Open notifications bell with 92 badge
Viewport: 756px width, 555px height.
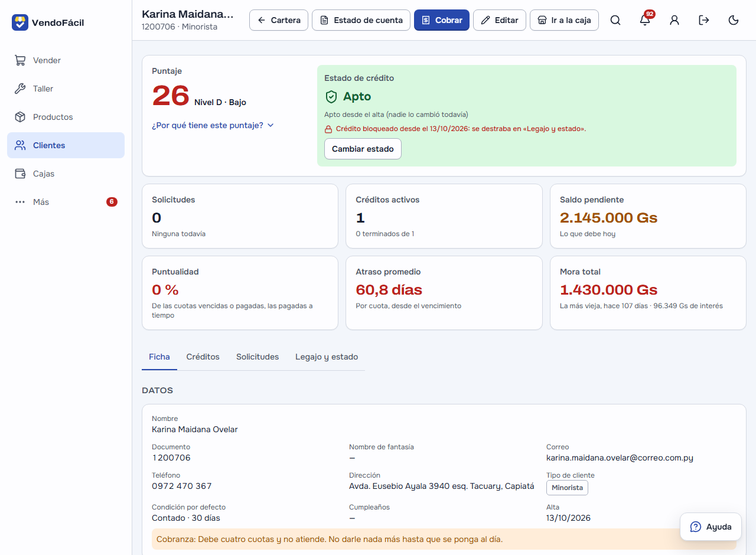645,20
